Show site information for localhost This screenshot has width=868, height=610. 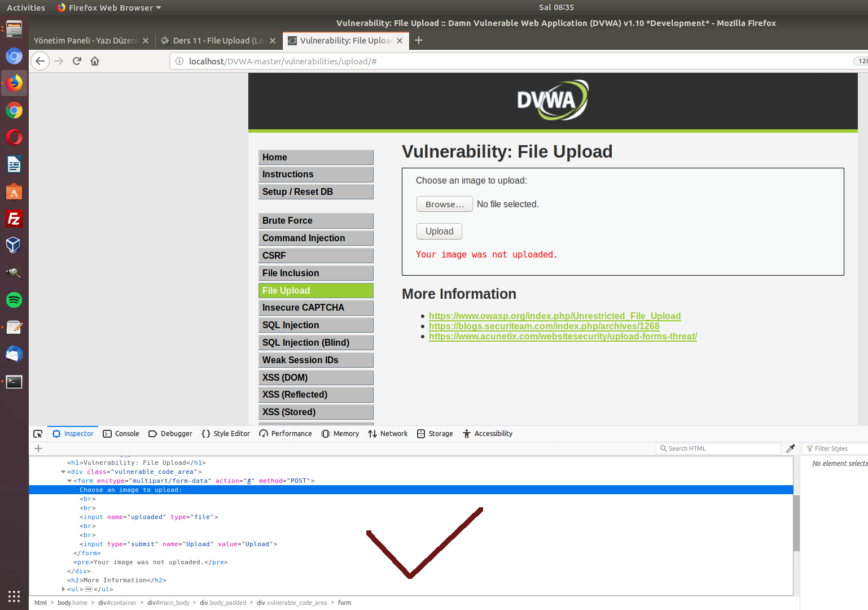click(x=179, y=61)
